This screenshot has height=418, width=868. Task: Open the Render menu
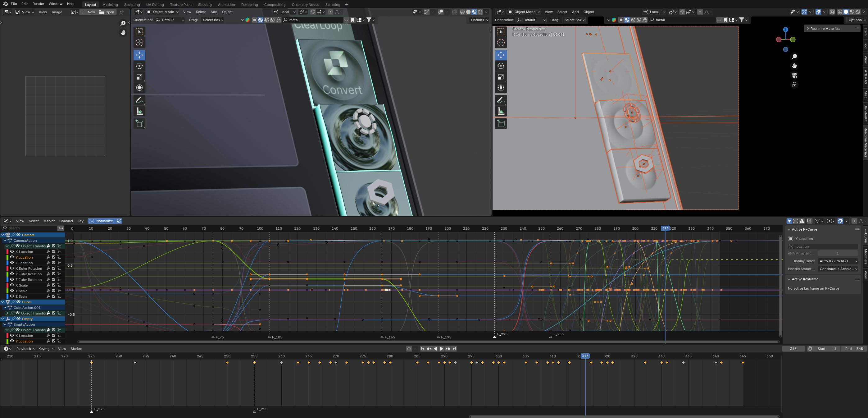click(38, 4)
